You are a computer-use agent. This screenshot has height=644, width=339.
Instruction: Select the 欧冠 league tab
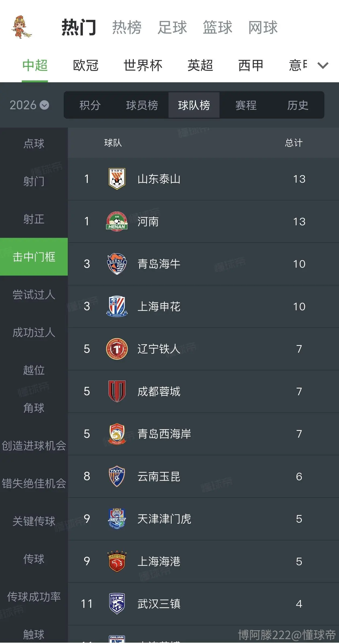tap(86, 65)
